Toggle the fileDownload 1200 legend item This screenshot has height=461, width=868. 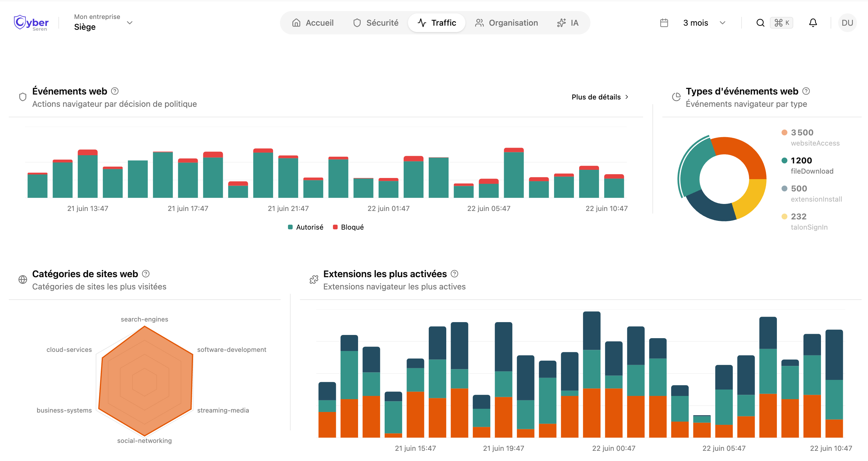click(807, 165)
